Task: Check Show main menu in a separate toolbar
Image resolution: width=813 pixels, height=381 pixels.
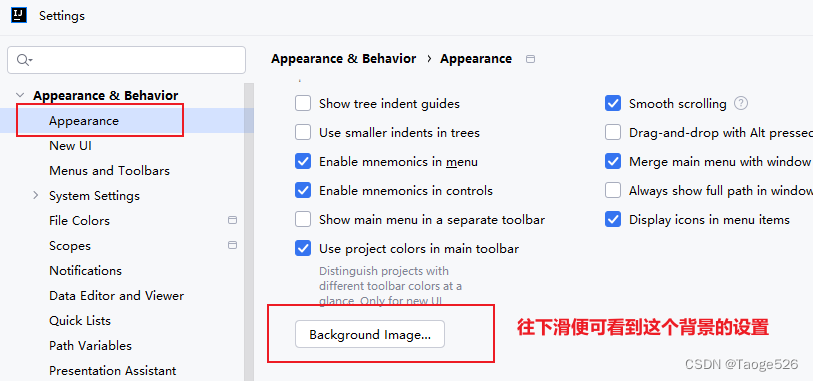Action: coord(303,220)
